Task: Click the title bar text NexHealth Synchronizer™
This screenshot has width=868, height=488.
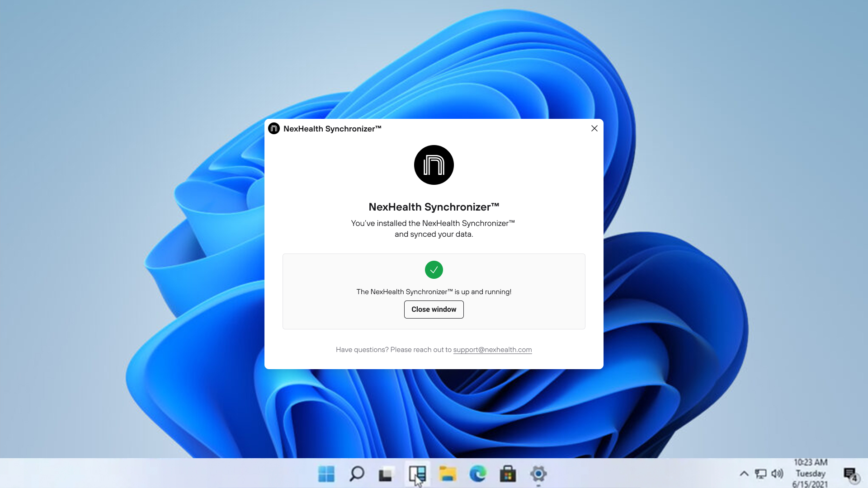Action: click(x=332, y=129)
